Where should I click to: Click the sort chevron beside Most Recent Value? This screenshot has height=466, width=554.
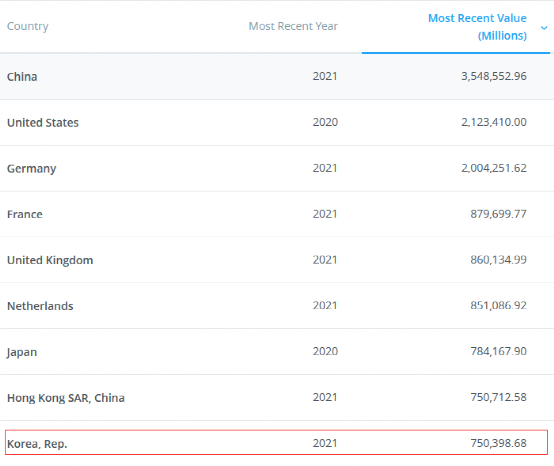click(544, 28)
